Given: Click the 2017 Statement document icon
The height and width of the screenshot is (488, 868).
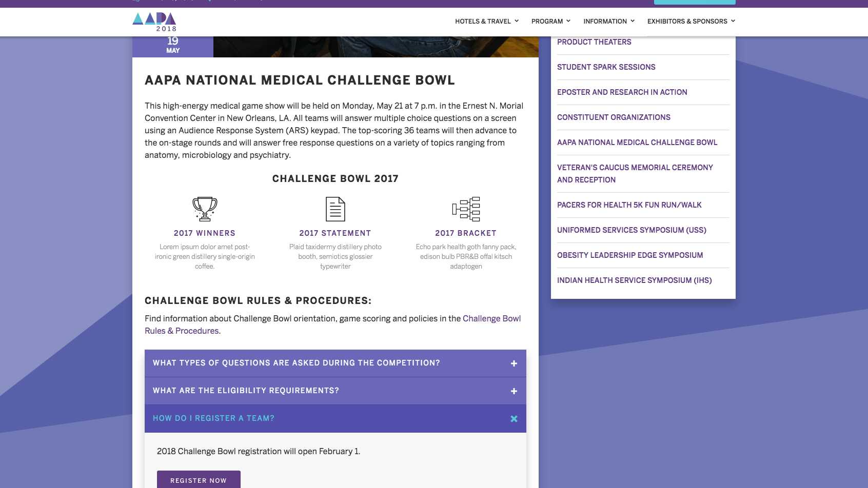Looking at the screenshot, I should pos(336,209).
